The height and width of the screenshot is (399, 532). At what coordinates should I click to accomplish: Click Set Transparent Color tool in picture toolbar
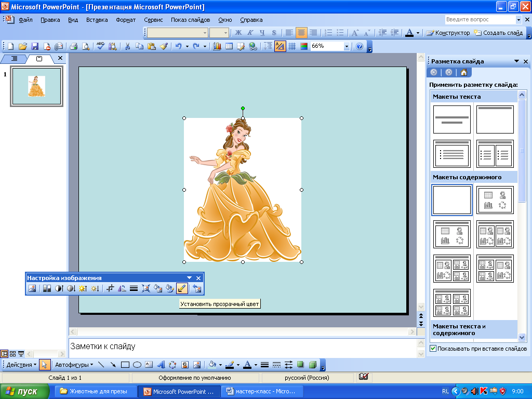[182, 289]
